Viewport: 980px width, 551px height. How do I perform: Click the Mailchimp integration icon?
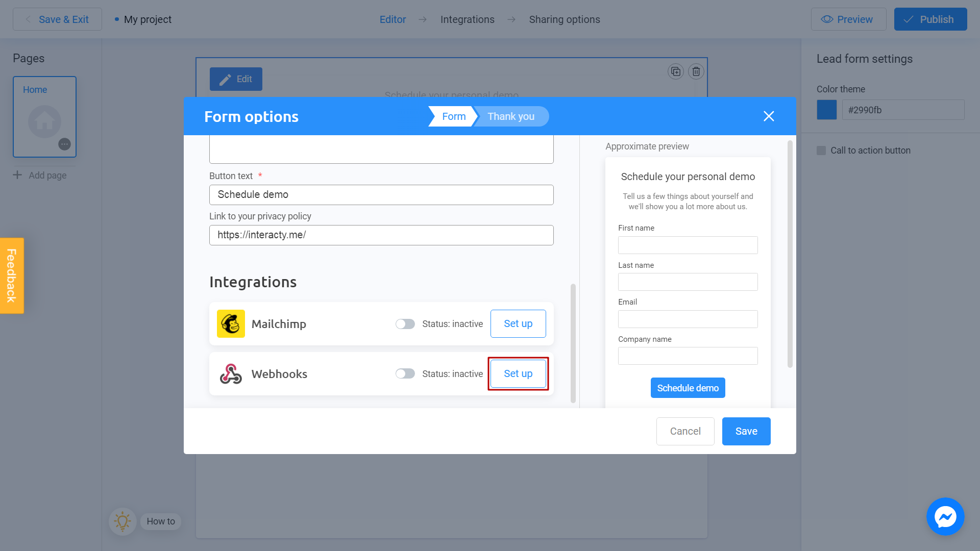[x=231, y=323]
